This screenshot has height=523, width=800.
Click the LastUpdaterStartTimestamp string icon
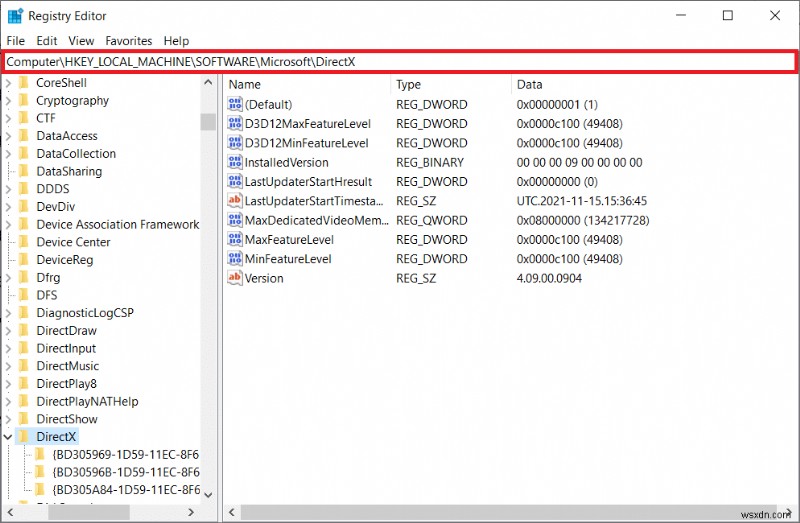(235, 201)
